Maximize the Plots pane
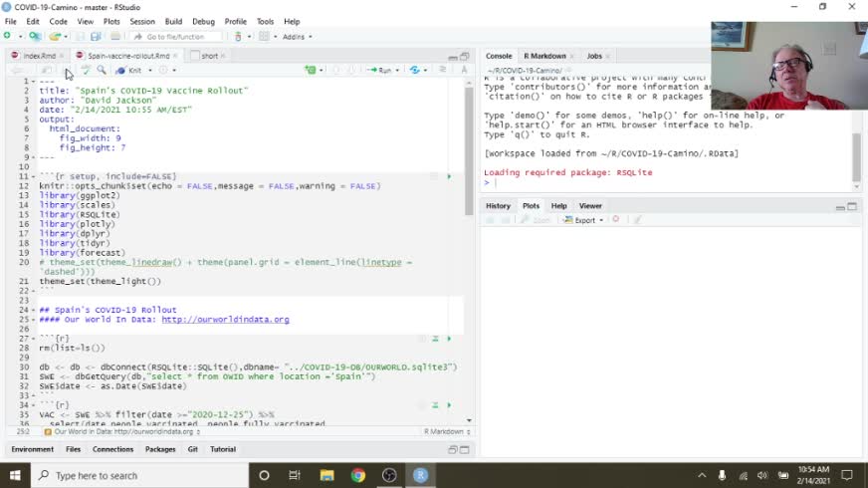Image resolution: width=868 pixels, height=488 pixels. click(x=852, y=206)
